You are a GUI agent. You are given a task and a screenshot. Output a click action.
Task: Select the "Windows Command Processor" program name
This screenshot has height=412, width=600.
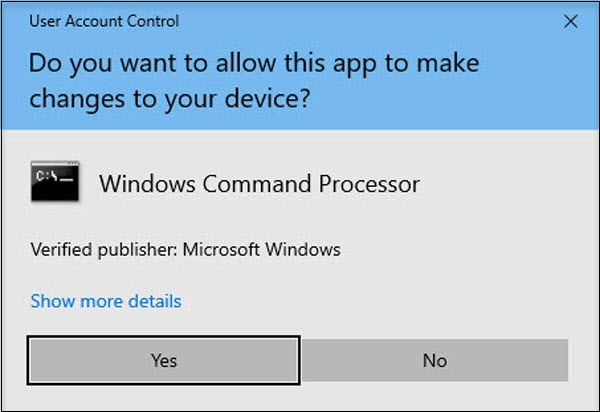(260, 184)
